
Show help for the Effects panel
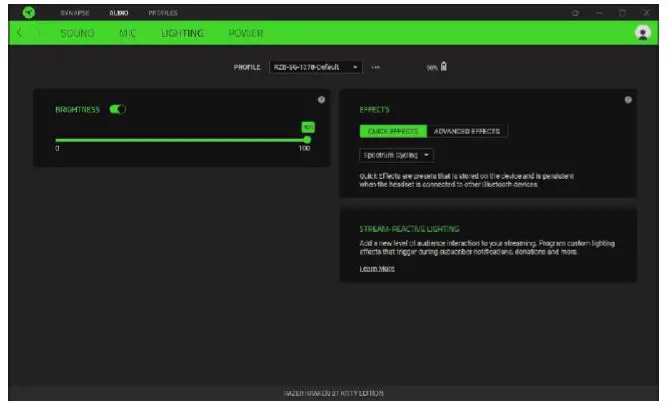(628, 100)
